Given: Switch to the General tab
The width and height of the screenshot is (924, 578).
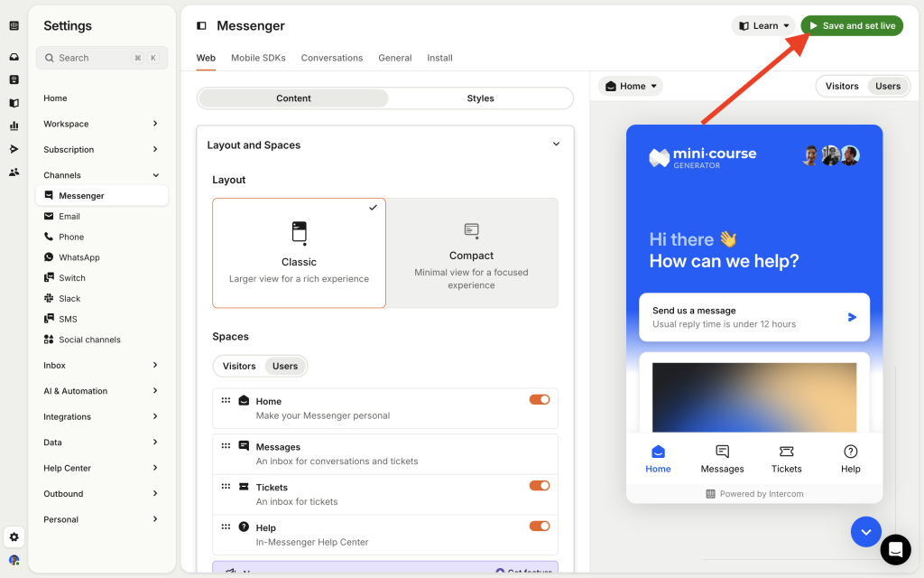Looking at the screenshot, I should pos(395,58).
